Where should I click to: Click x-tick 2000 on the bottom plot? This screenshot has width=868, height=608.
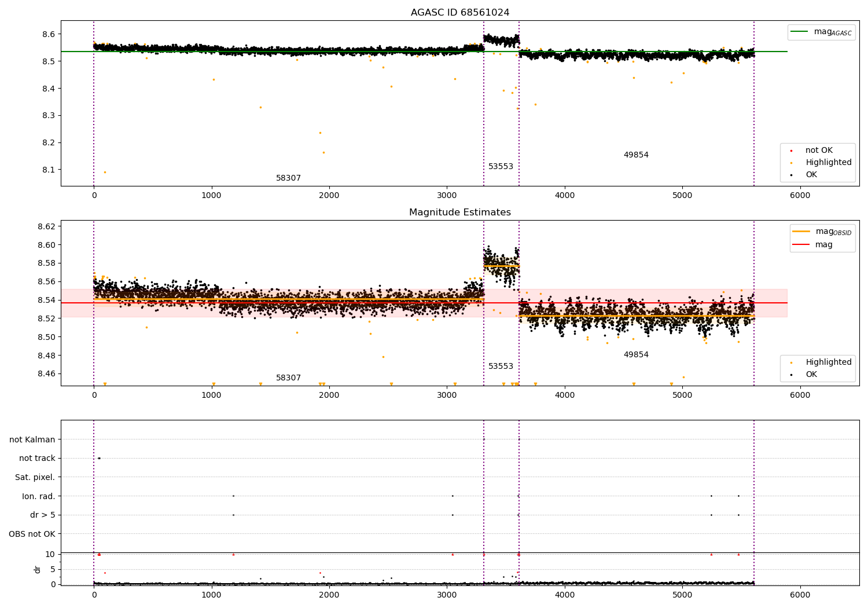[329, 595]
